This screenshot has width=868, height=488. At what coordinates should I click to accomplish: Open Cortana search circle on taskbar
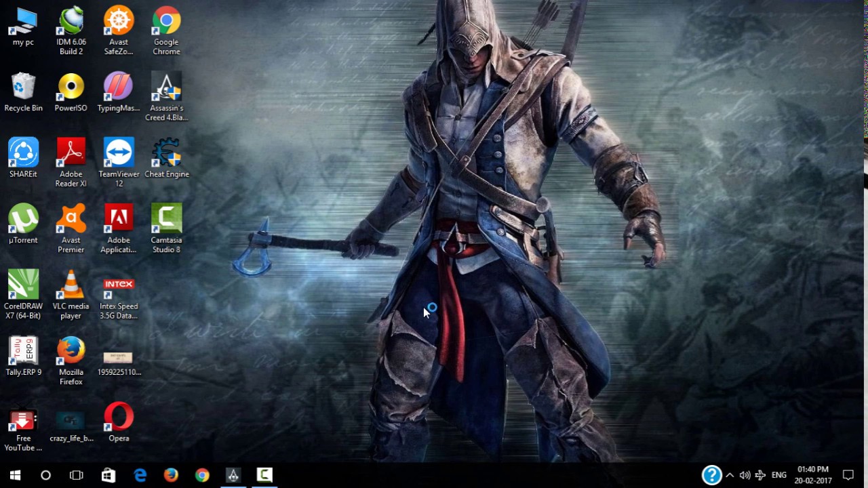click(45, 475)
